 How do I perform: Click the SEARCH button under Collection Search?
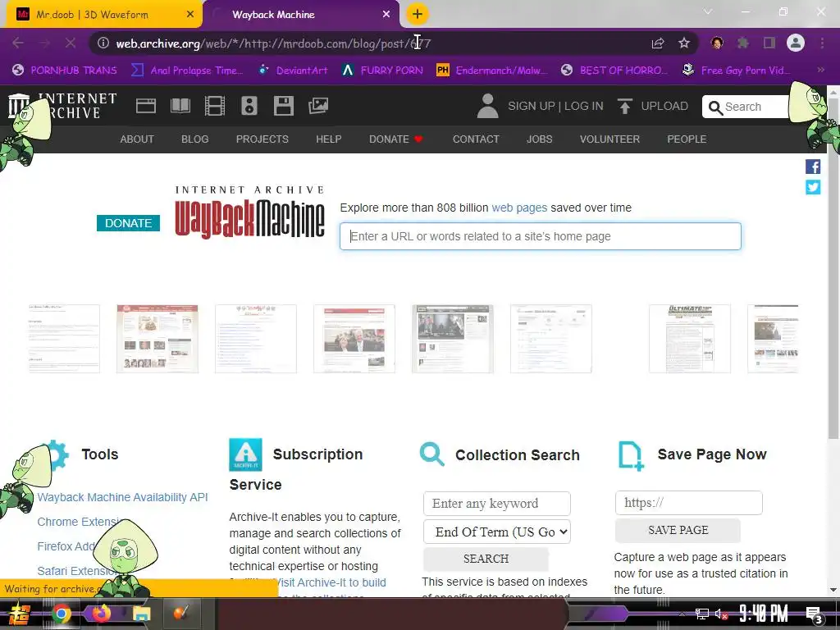pyautogui.click(x=486, y=559)
